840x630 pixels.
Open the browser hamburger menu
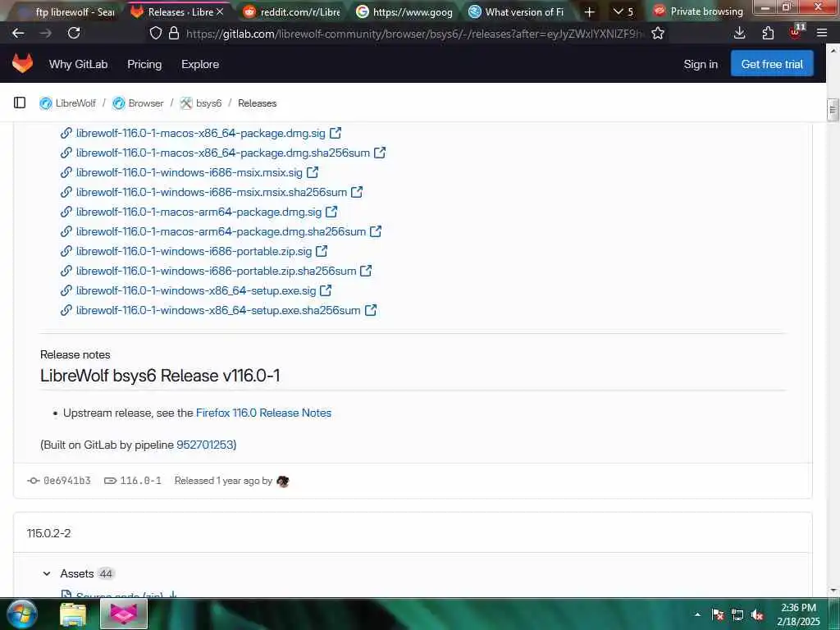click(x=822, y=33)
